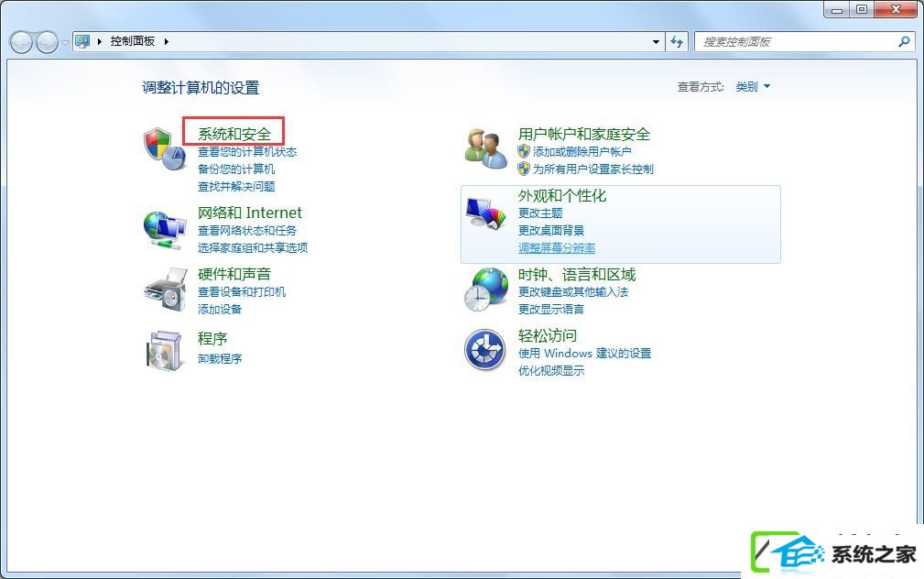The height and width of the screenshot is (579, 924).
Task: Click the 更改桌面背景 link
Action: coord(551,231)
